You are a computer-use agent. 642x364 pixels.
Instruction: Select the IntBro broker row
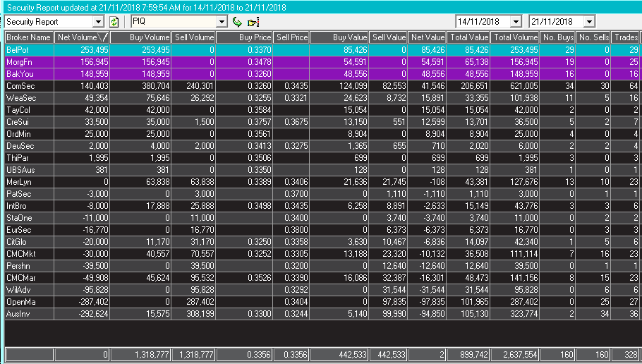point(322,206)
